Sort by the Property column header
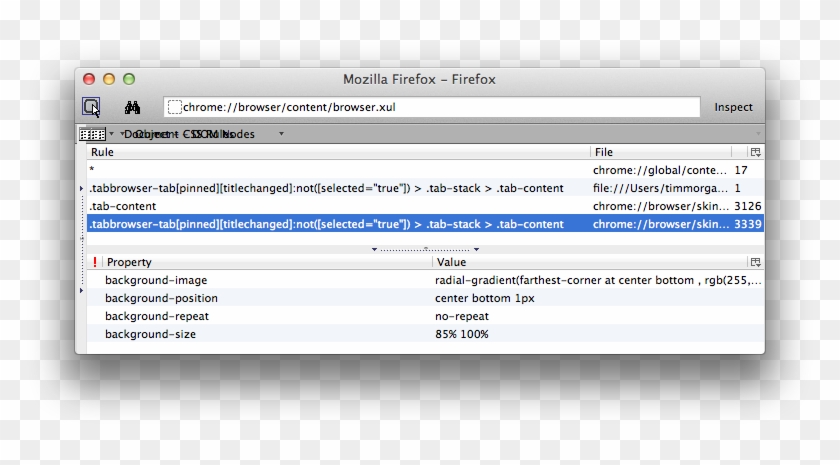The height and width of the screenshot is (465, 840). (x=267, y=262)
